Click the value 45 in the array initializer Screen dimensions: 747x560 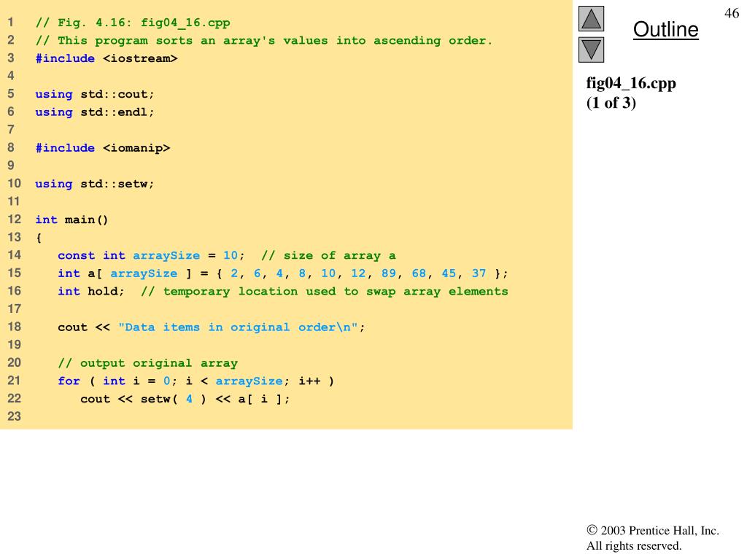point(449,273)
